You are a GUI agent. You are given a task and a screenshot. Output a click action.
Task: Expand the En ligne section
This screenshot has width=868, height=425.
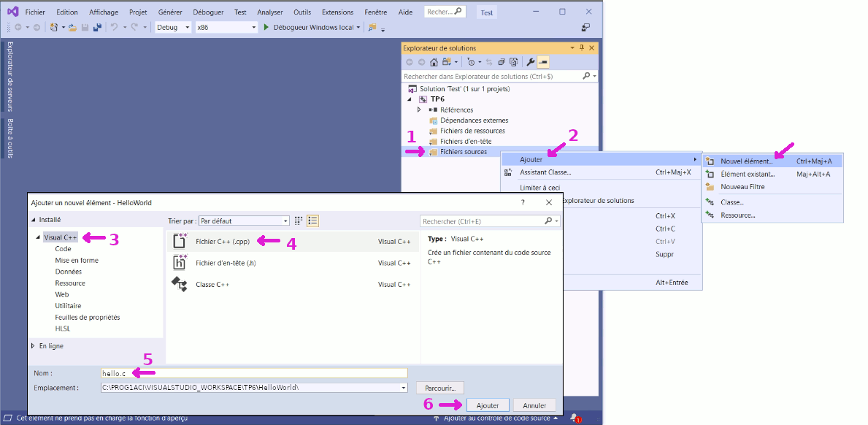click(34, 346)
